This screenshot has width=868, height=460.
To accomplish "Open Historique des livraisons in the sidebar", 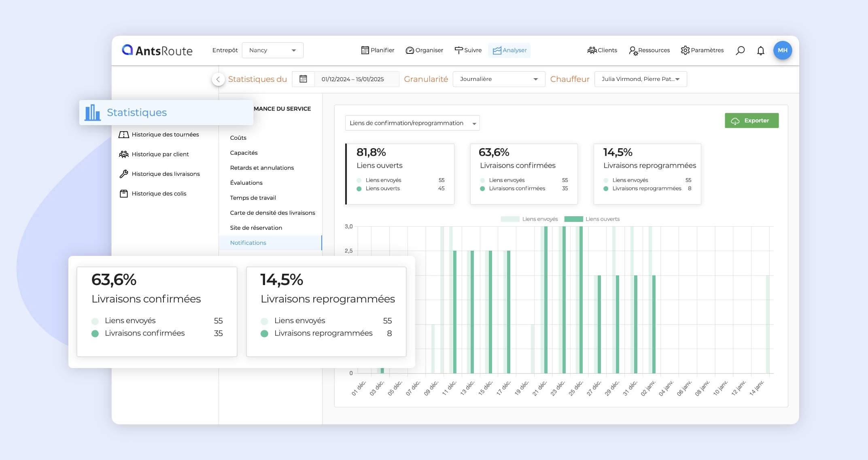I will pos(165,174).
